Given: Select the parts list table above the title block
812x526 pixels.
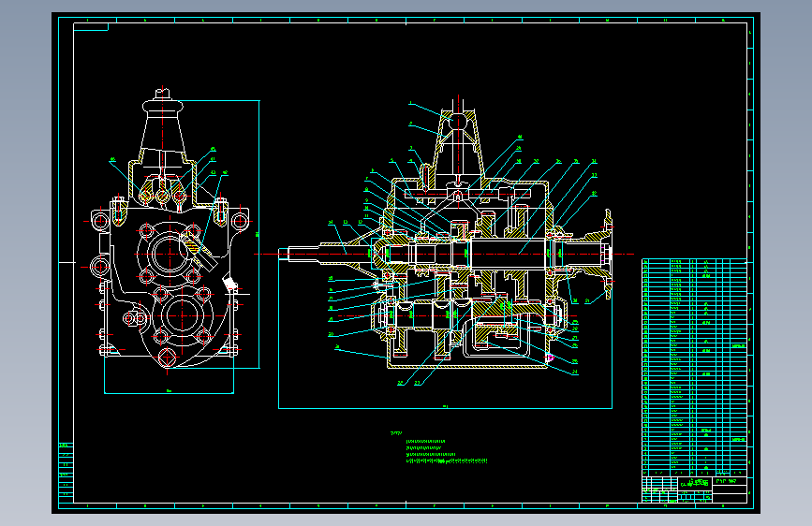Looking at the screenshot, I should [694, 367].
